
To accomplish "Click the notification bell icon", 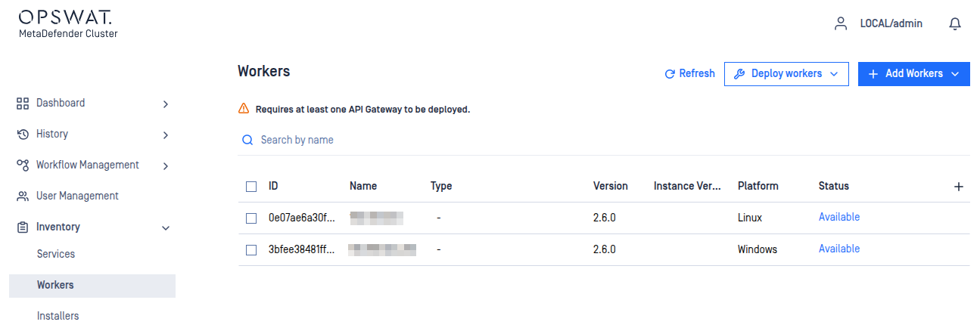I will tap(955, 24).
